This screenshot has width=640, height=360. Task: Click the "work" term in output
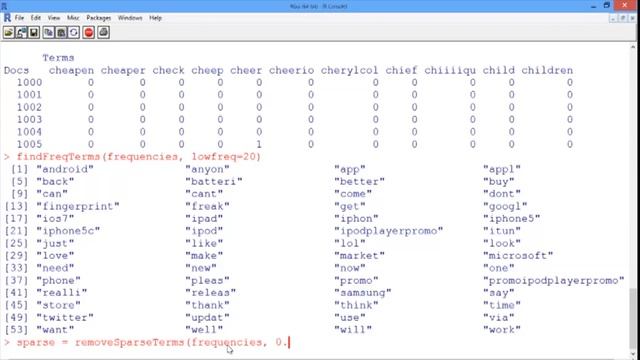pyautogui.click(x=502, y=330)
